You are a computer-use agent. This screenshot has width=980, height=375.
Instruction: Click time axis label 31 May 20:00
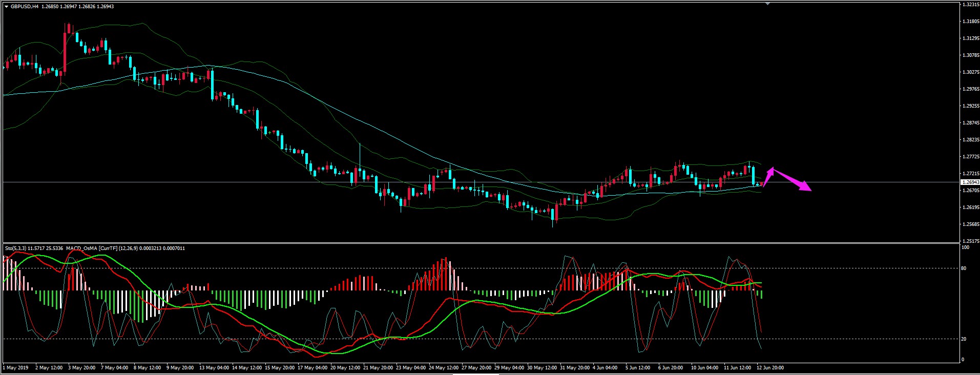(x=575, y=368)
